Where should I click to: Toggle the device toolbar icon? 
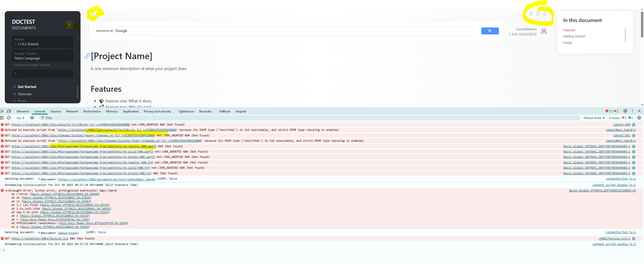click(x=9, y=111)
